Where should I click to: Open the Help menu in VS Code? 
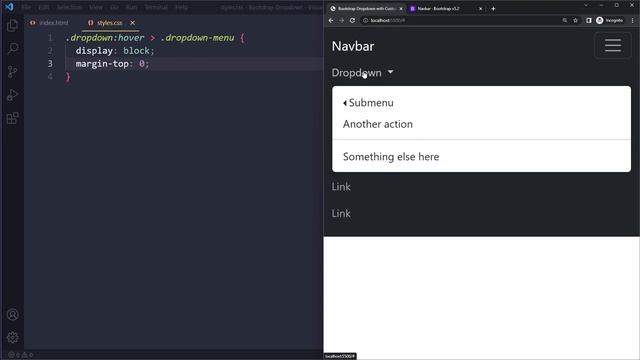pyautogui.click(x=181, y=7)
